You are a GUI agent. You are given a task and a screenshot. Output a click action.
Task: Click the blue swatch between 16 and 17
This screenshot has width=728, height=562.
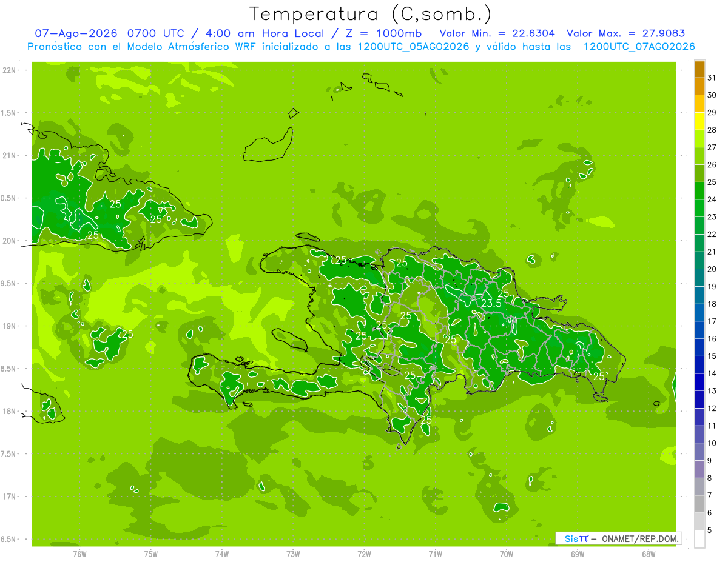pyautogui.click(x=699, y=330)
